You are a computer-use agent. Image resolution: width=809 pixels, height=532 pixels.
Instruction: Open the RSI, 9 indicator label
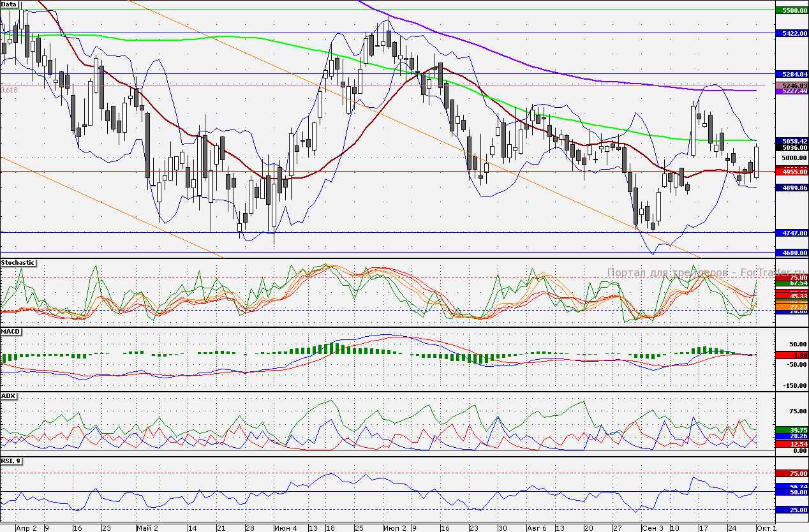click(11, 461)
